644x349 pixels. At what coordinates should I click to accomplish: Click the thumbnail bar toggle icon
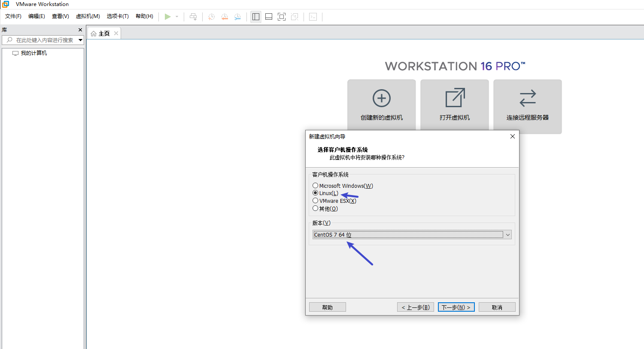(269, 17)
